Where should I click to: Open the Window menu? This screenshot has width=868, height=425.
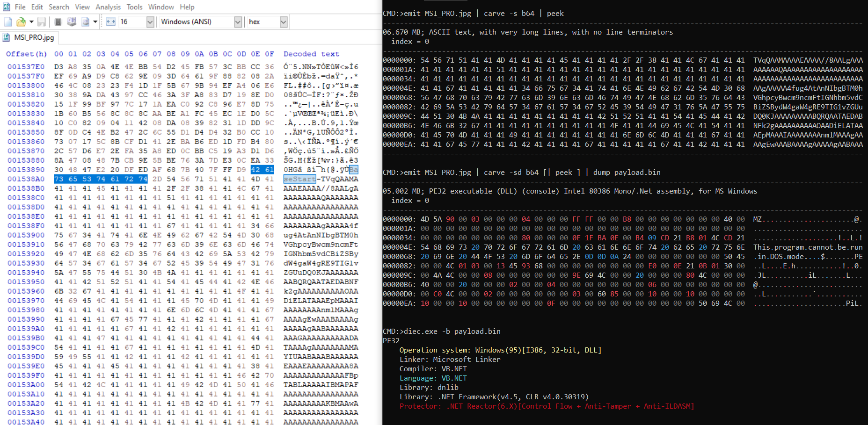pos(161,7)
